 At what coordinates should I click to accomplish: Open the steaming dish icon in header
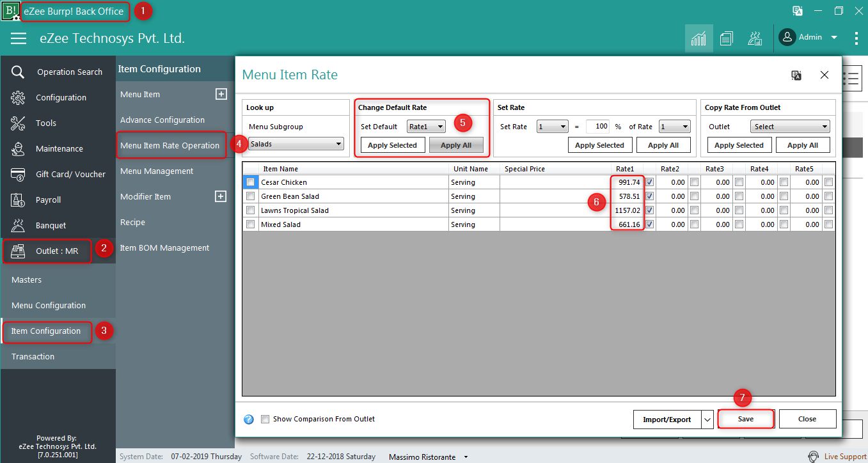[x=755, y=38]
